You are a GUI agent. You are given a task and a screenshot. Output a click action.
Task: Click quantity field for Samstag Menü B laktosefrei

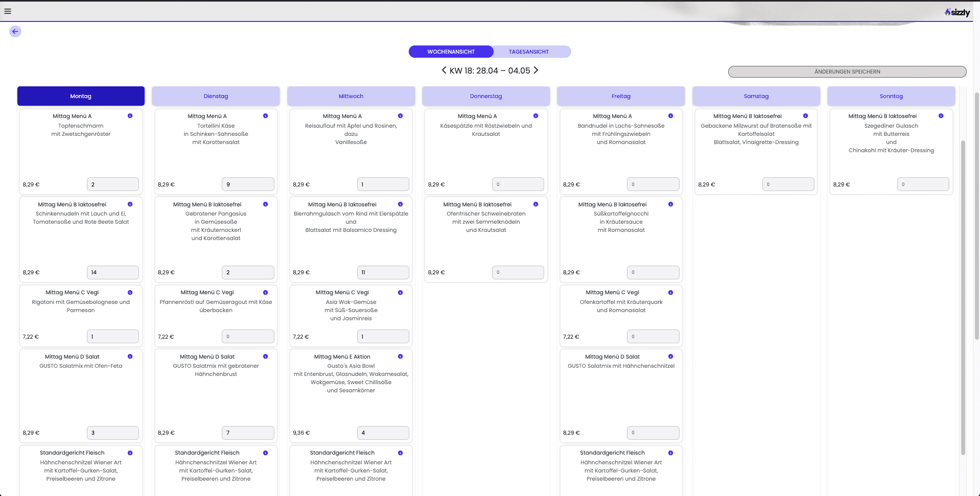pyautogui.click(x=788, y=184)
